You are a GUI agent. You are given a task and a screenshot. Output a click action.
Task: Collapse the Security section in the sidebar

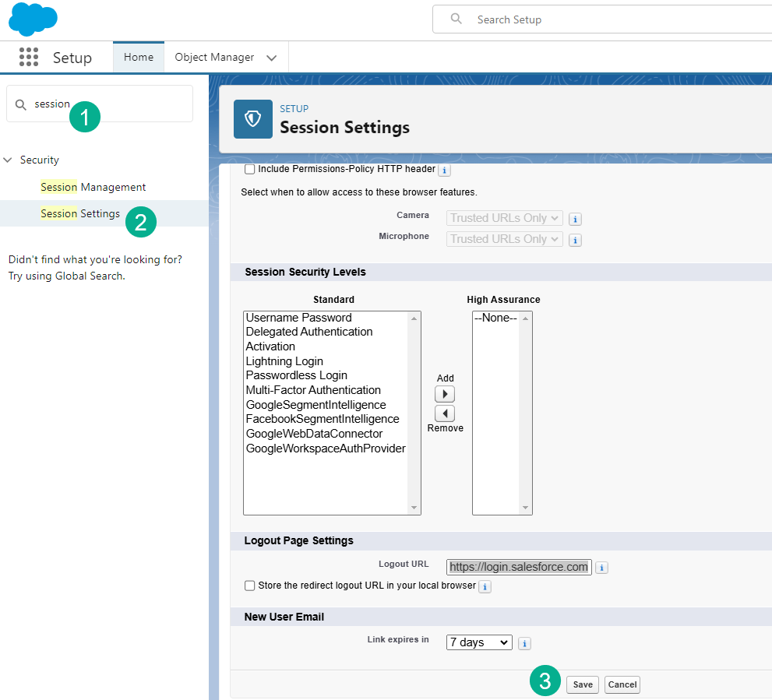click(x=8, y=160)
